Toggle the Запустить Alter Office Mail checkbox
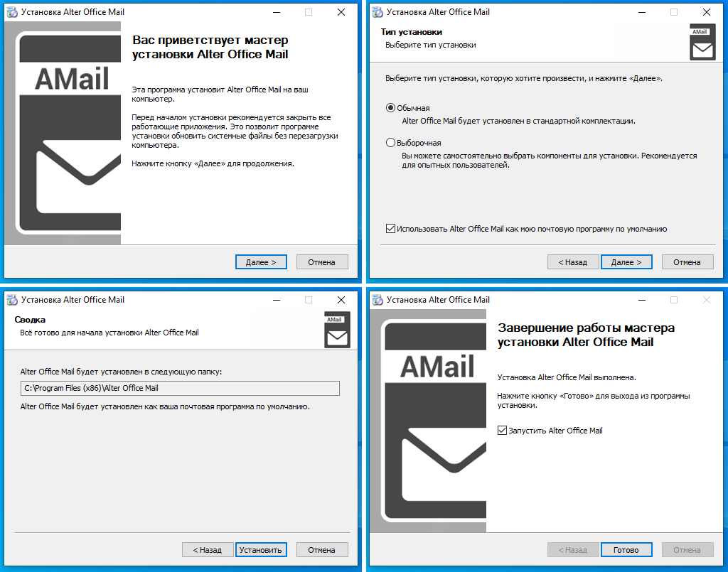This screenshot has height=572, width=728. tap(502, 431)
